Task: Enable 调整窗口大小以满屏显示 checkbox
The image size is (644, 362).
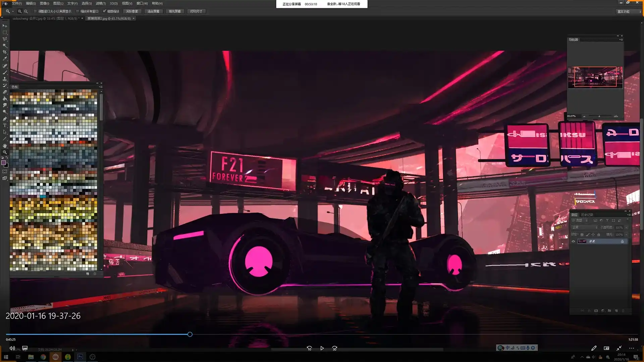Action: coord(35,11)
